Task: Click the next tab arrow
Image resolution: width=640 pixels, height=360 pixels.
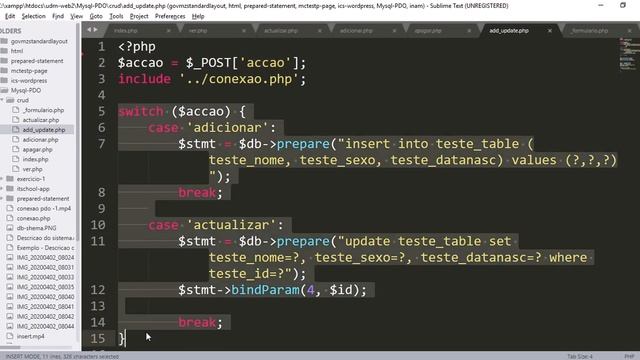Action: click(96, 29)
